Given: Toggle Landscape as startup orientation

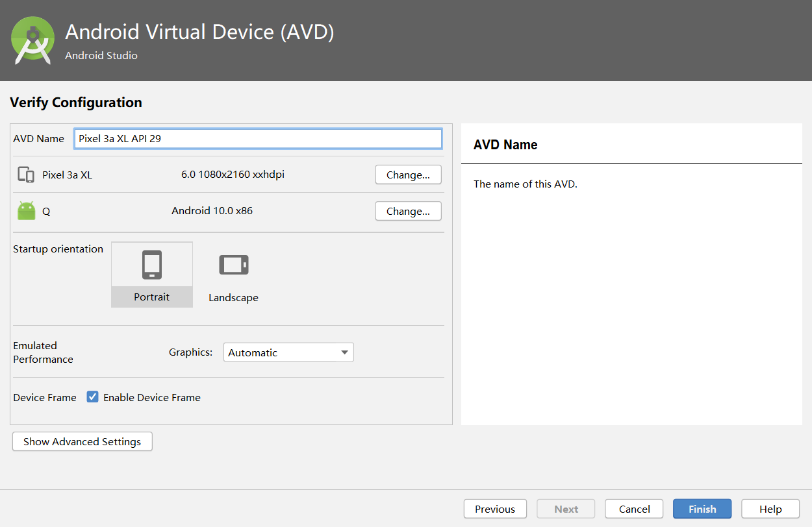Looking at the screenshot, I should [233, 274].
